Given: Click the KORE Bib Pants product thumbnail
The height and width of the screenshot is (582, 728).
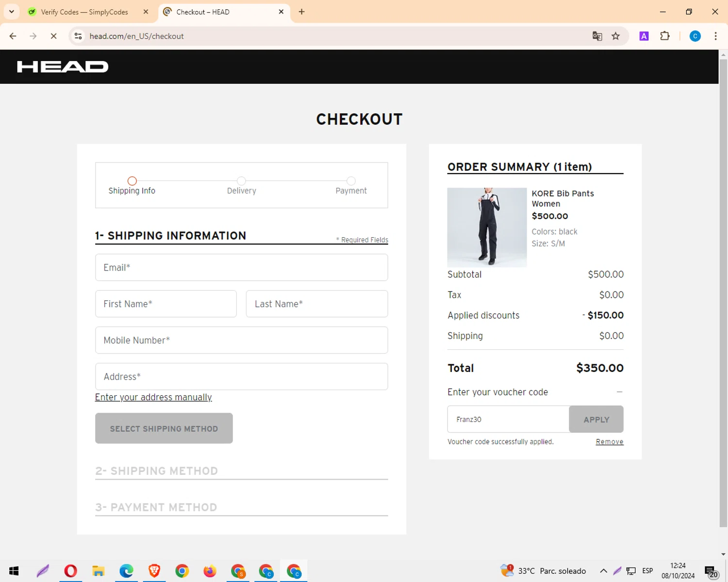Looking at the screenshot, I should click(487, 227).
